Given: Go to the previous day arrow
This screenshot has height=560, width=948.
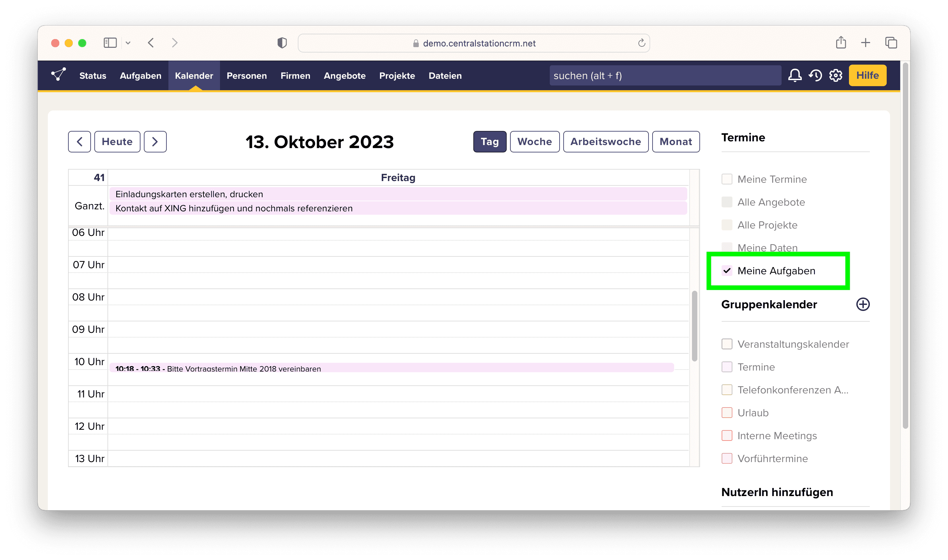Looking at the screenshot, I should 79,141.
